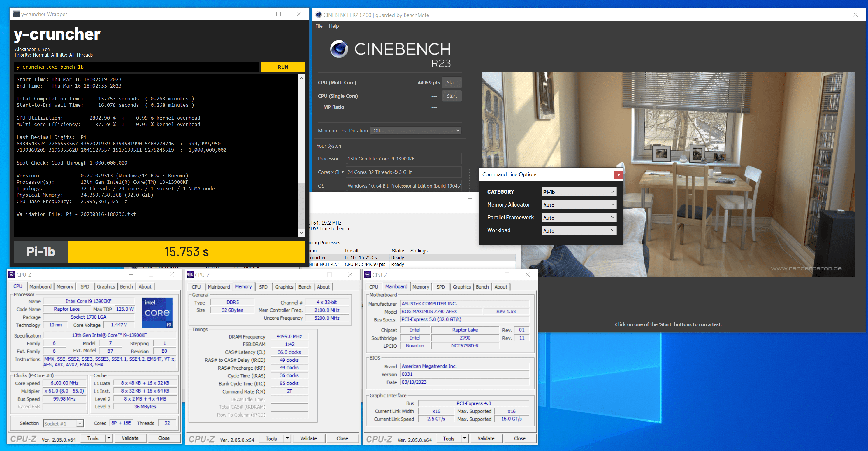Viewport: 868px width, 451px height.
Task: Expand Tools arrow in CPU-Z Mainboard window
Action: (465, 438)
